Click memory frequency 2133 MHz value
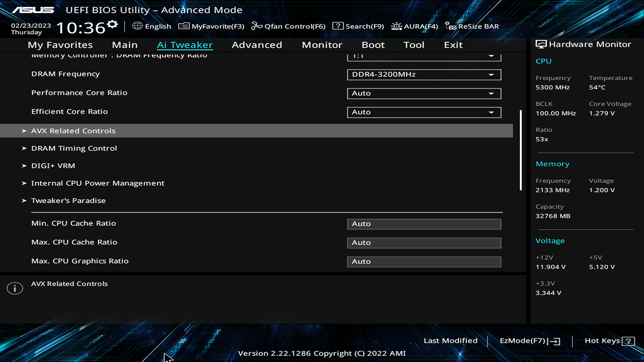The width and height of the screenshot is (644, 362). (552, 190)
